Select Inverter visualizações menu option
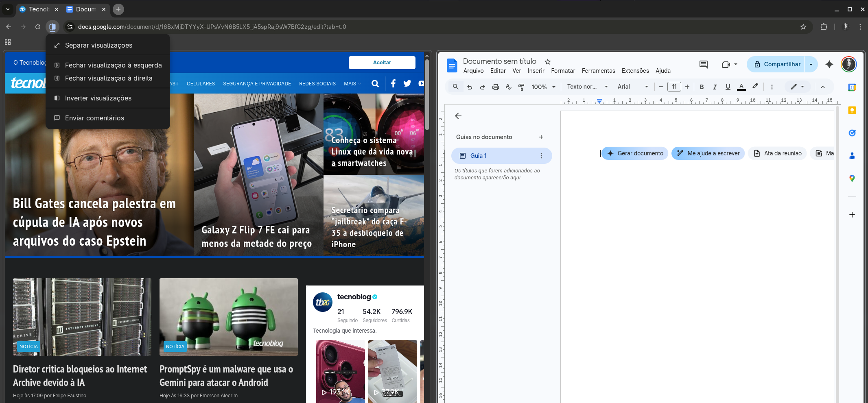The width and height of the screenshot is (868, 403). (98, 98)
